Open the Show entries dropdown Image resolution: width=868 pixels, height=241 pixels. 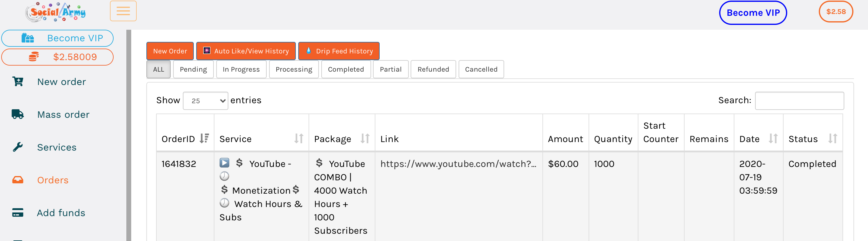coord(206,101)
